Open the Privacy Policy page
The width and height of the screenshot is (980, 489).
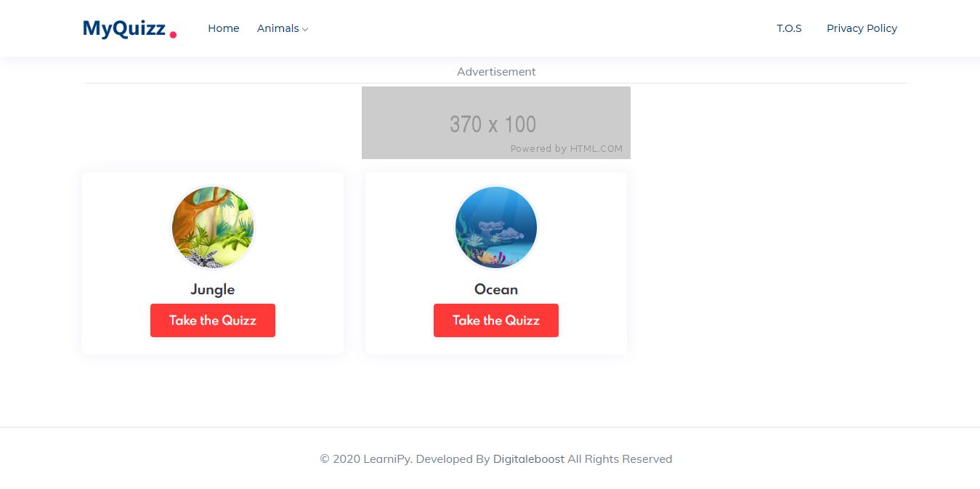862,28
